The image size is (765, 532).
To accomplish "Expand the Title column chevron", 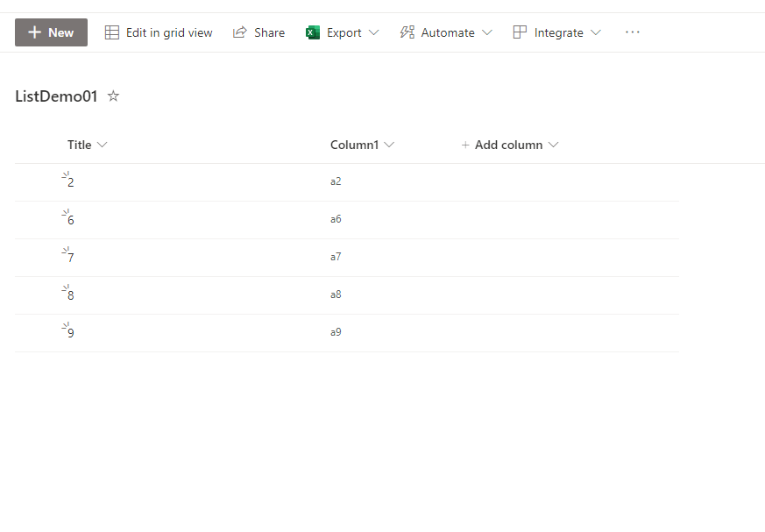I will [102, 145].
